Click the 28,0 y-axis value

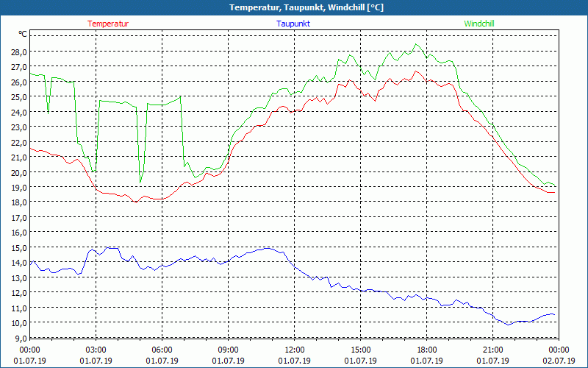coord(19,52)
